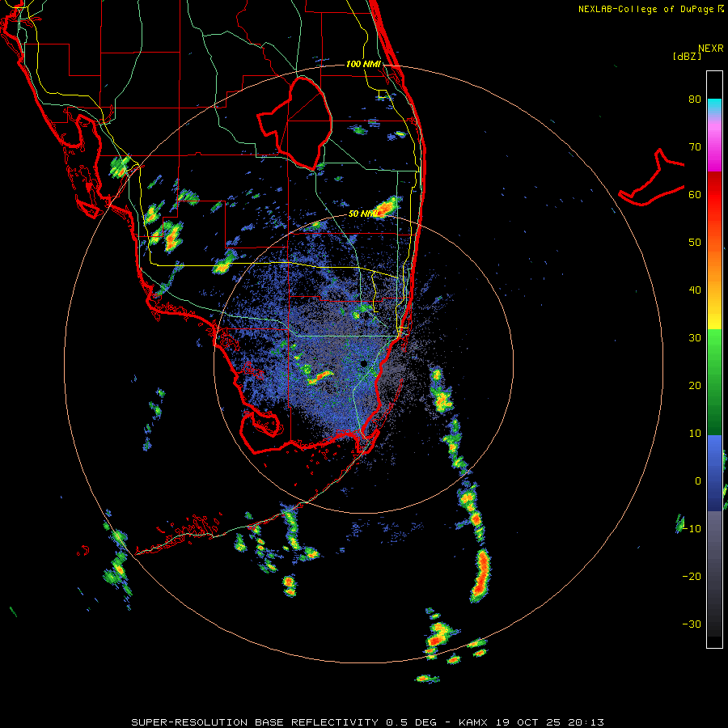Click the 20 value on the dBZ scale
Image resolution: width=728 pixels, height=728 pixels.
[x=695, y=386]
